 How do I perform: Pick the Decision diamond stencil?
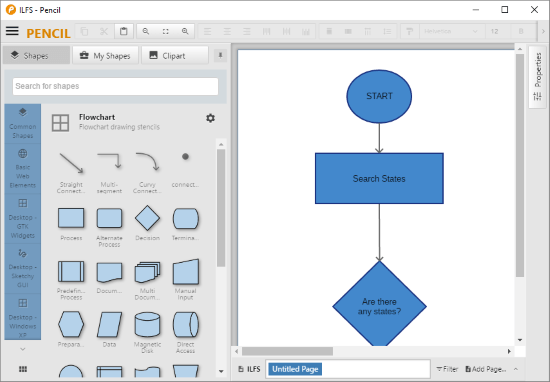coord(147,223)
